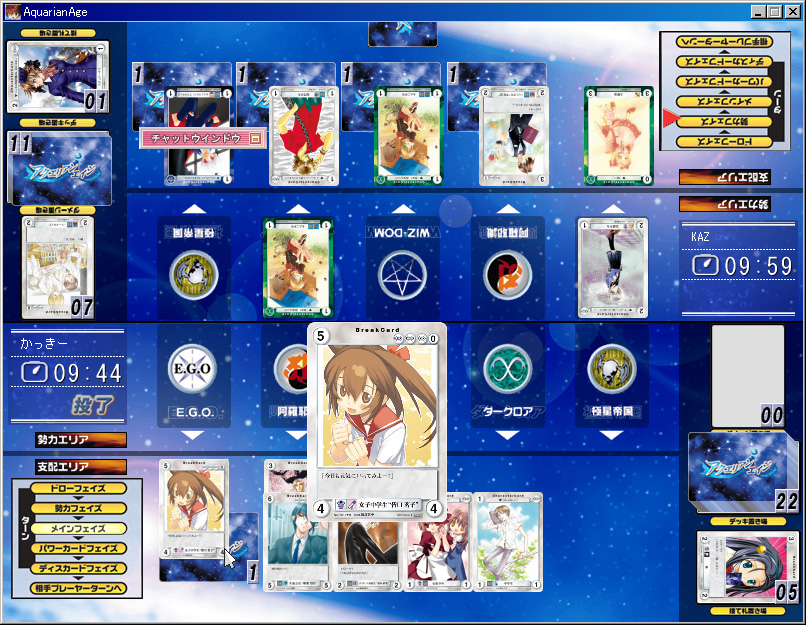Click opponent's damage pile showing 07
Image resolution: width=806 pixels, height=625 pixels.
pyautogui.click(x=58, y=267)
